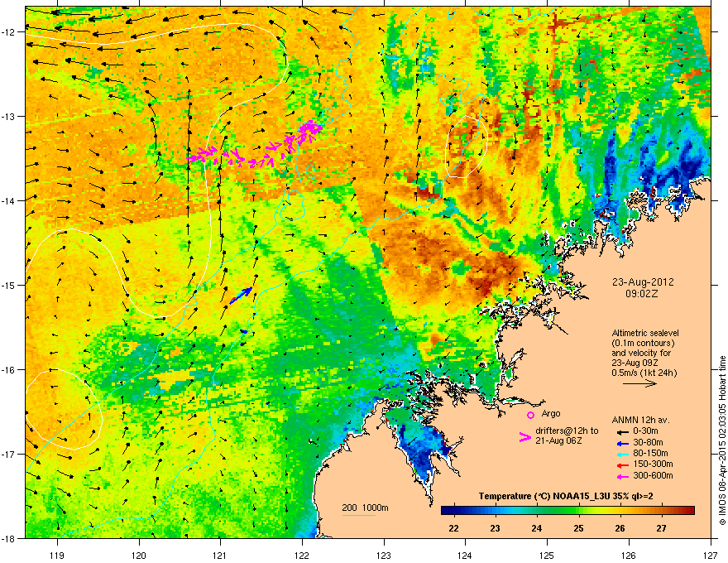This screenshot has height=563, width=728.
Task: Click the magenta Argo circle legend symbol
Action: 530,415
